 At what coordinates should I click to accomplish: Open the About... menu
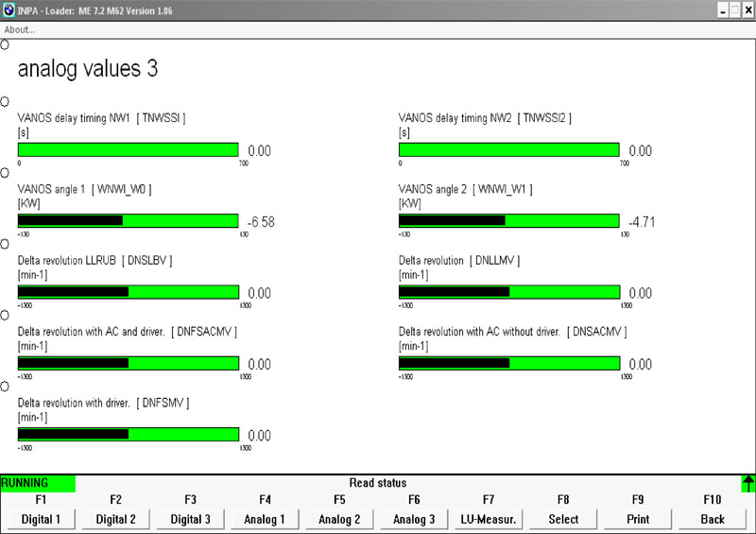(20, 29)
